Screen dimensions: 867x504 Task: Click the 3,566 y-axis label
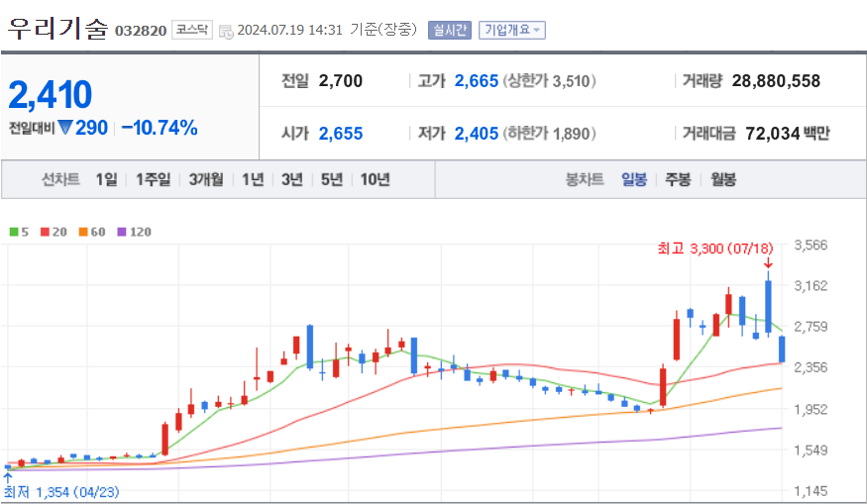click(x=811, y=245)
